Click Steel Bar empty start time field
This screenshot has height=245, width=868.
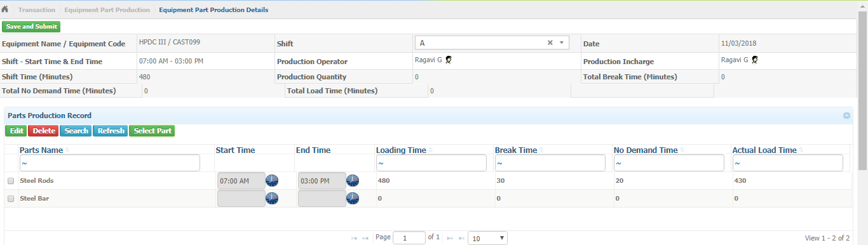241,199
